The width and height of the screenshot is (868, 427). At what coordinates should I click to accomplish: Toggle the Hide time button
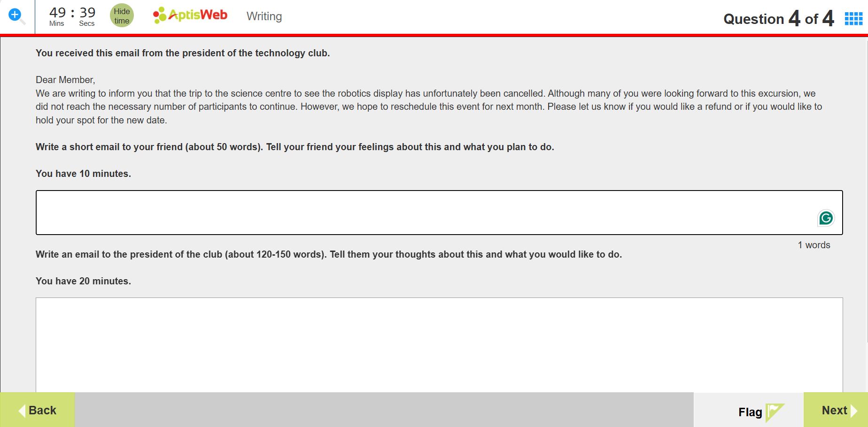(x=122, y=16)
